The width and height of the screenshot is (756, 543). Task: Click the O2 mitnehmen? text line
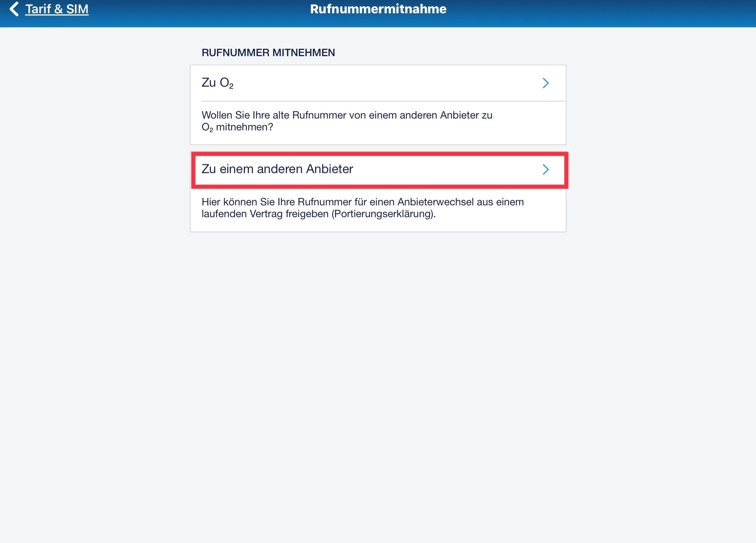pyautogui.click(x=237, y=127)
